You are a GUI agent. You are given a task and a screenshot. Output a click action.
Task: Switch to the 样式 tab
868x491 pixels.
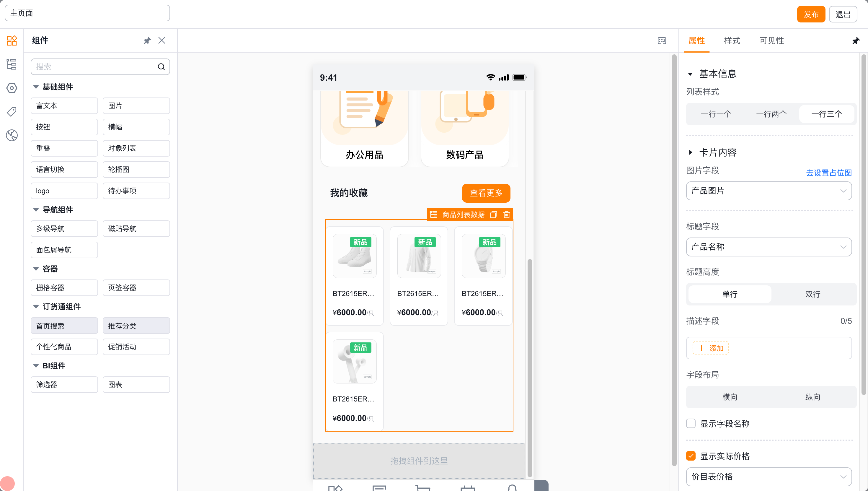click(732, 40)
